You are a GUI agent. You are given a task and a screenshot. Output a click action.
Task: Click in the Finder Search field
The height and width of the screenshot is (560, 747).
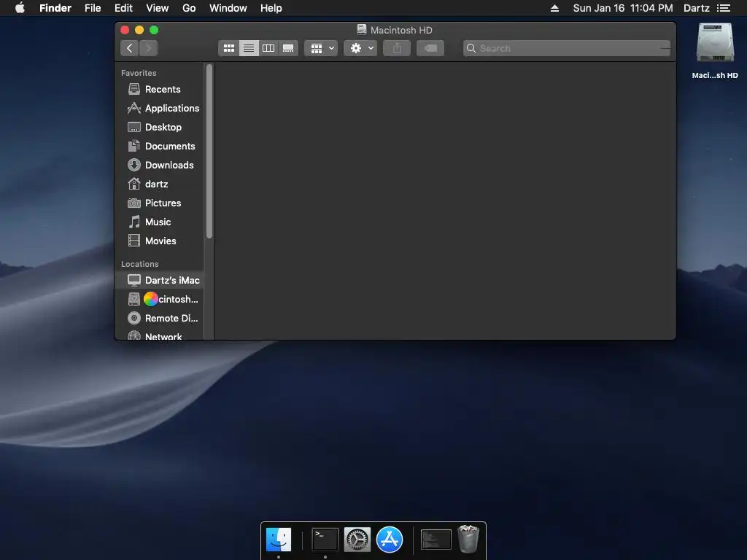pos(567,48)
